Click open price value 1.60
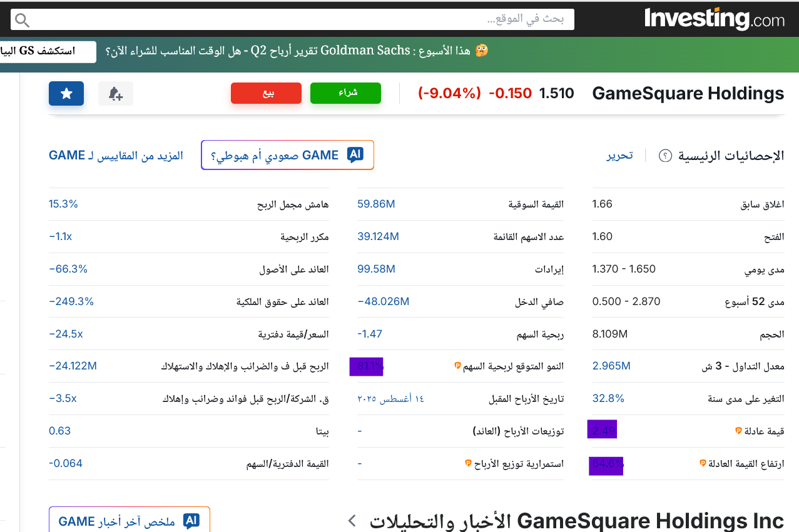This screenshot has height=532, width=799. [x=603, y=236]
